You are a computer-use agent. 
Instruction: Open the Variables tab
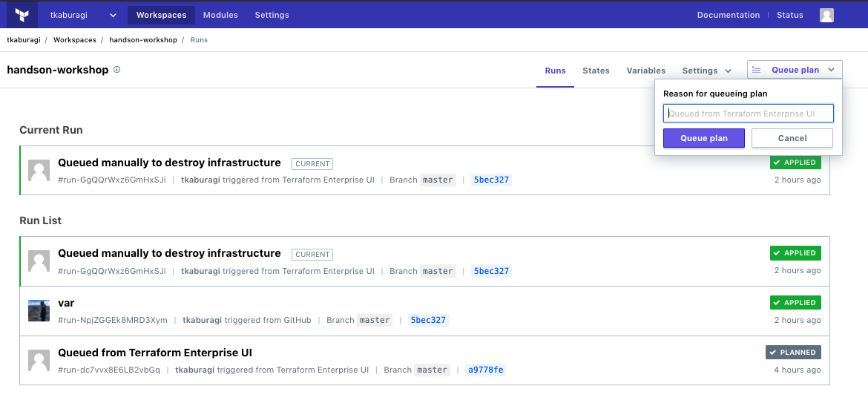[x=645, y=71]
